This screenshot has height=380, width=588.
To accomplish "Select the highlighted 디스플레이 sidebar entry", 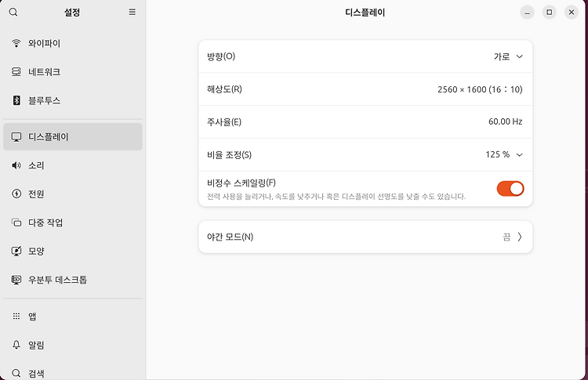I will click(x=73, y=137).
